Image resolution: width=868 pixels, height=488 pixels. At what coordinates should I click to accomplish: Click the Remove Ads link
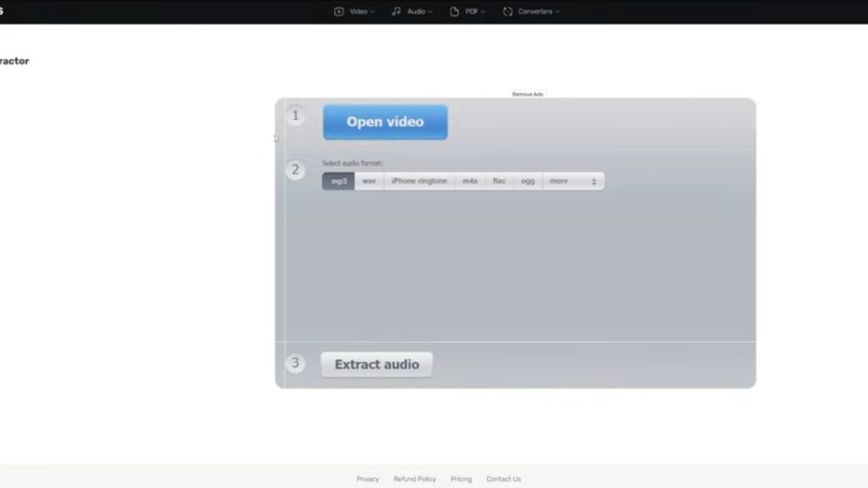527,95
